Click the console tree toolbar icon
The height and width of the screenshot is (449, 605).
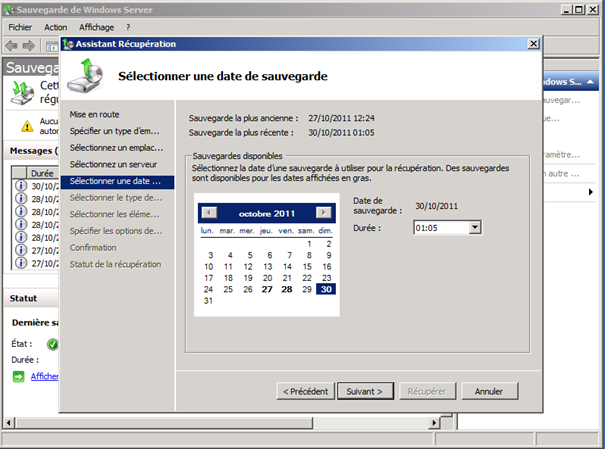[x=51, y=47]
